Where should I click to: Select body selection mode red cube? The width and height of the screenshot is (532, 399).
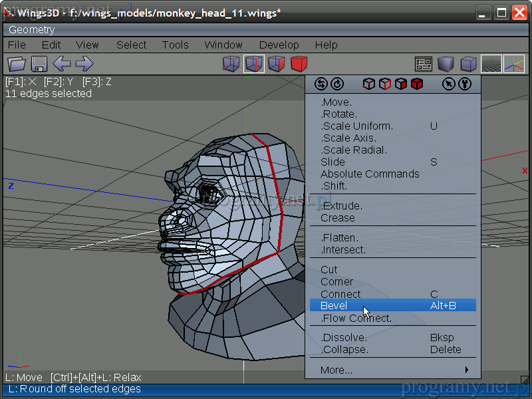pos(299,64)
